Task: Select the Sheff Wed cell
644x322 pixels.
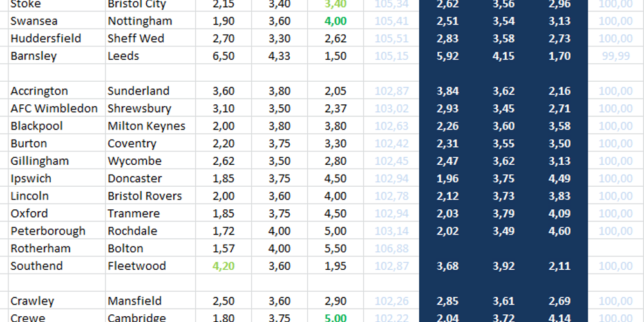Action: click(150, 38)
